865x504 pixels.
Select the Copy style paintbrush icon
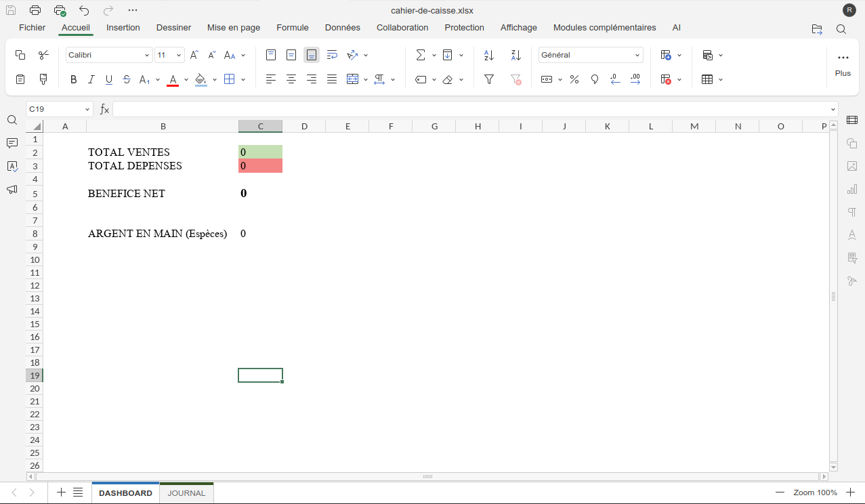click(43, 79)
